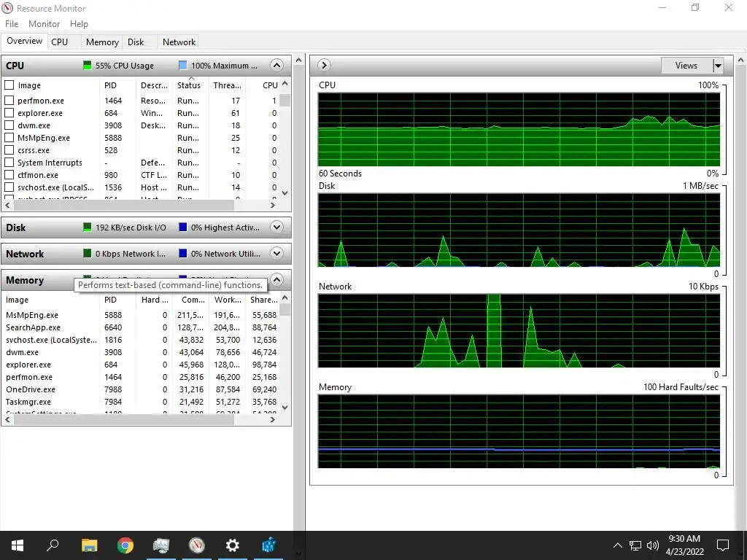Select the Overview tab

(24, 41)
